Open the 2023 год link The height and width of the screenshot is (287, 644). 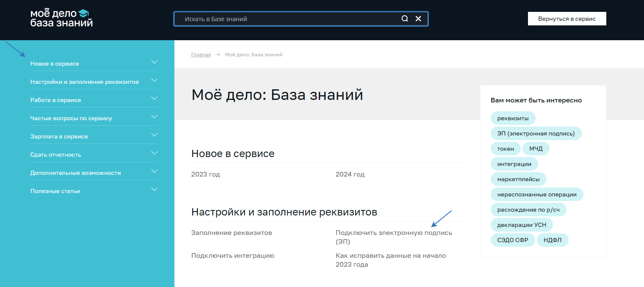pyautogui.click(x=206, y=174)
